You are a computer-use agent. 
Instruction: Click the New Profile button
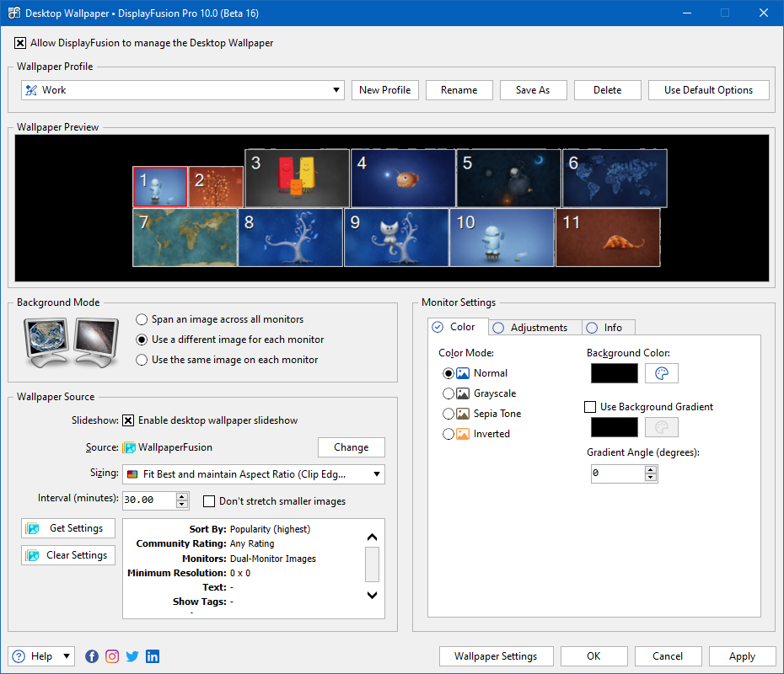[x=385, y=90]
